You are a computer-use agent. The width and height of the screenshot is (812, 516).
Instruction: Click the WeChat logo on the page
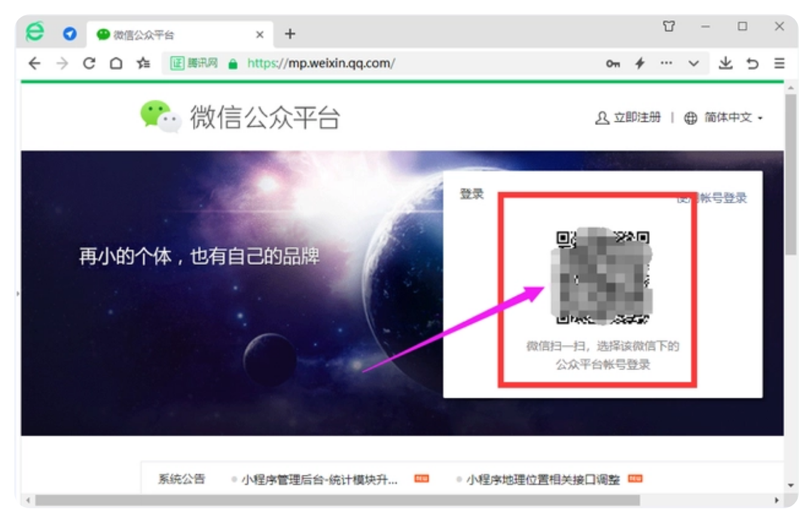[x=161, y=116]
